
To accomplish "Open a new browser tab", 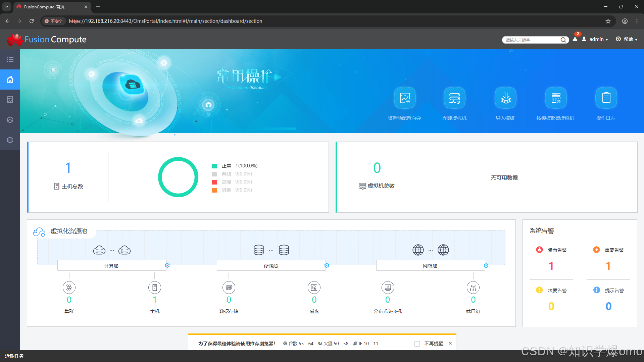I will [98, 7].
